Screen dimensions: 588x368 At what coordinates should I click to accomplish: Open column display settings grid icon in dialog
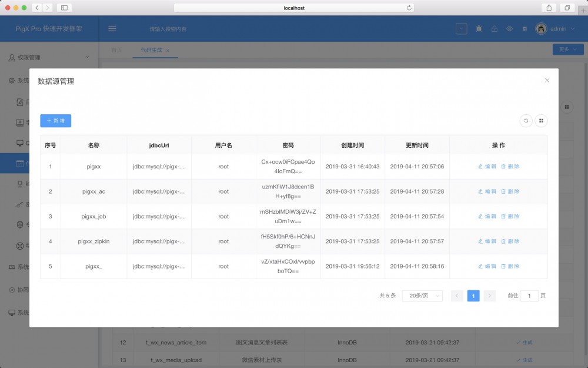point(541,121)
